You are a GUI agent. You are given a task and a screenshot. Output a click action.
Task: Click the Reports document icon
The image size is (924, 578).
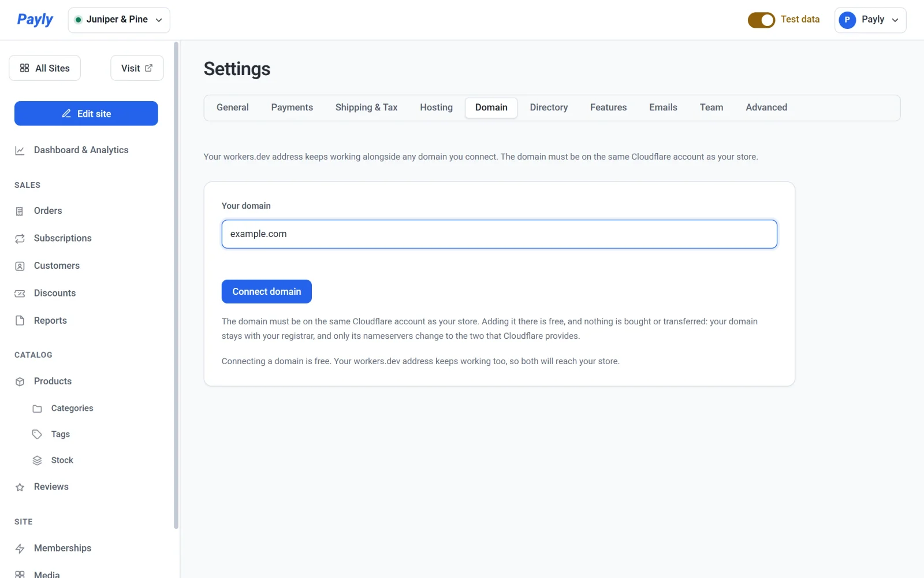(20, 321)
